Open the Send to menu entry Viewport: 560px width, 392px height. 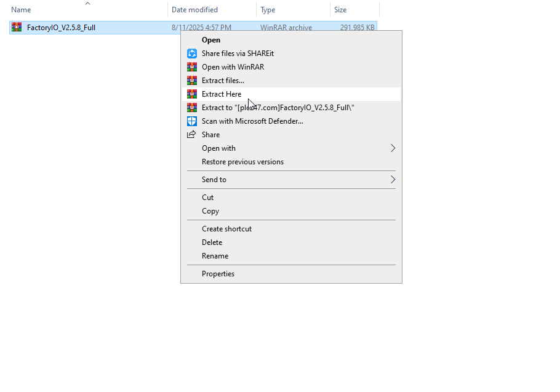[x=292, y=180]
